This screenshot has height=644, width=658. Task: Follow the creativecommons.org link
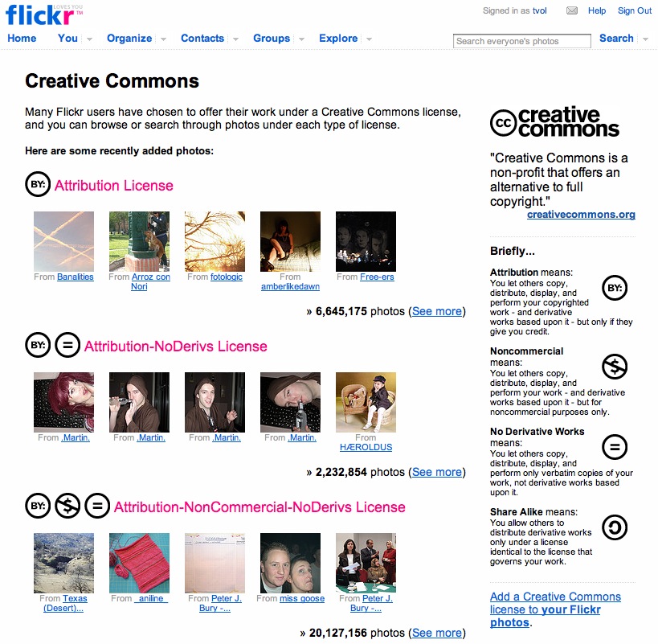pyautogui.click(x=581, y=215)
